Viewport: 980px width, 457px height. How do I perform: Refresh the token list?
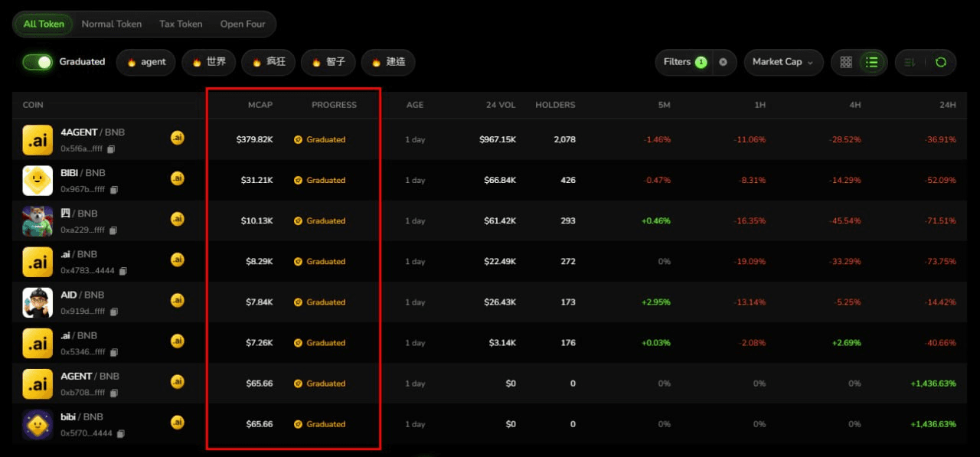(941, 62)
